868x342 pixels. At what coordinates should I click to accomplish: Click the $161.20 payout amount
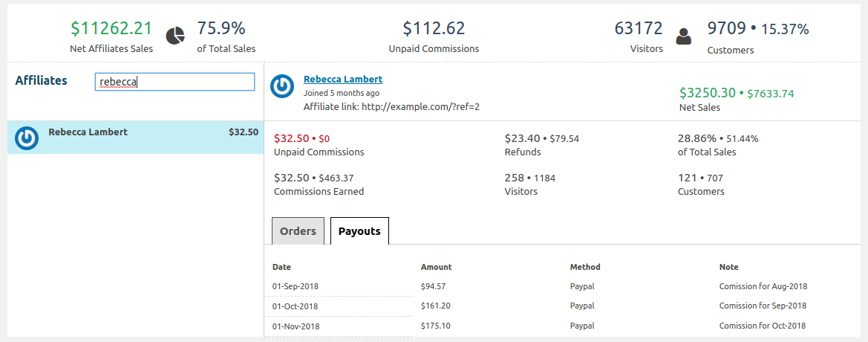click(x=434, y=306)
